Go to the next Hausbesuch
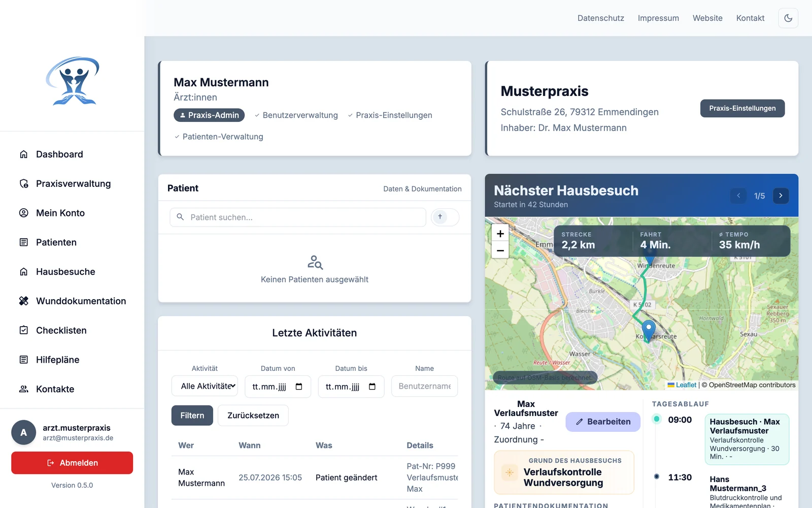 pyautogui.click(x=781, y=196)
